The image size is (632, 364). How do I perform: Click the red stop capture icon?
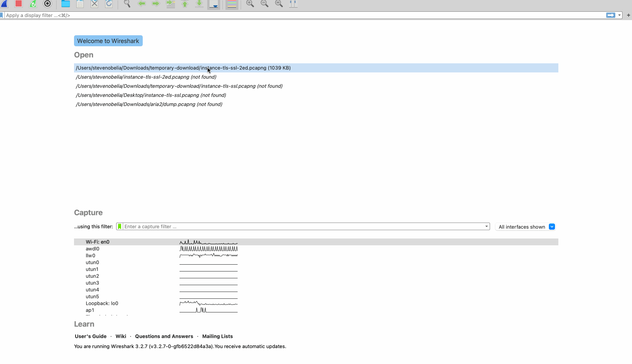pyautogui.click(x=19, y=4)
